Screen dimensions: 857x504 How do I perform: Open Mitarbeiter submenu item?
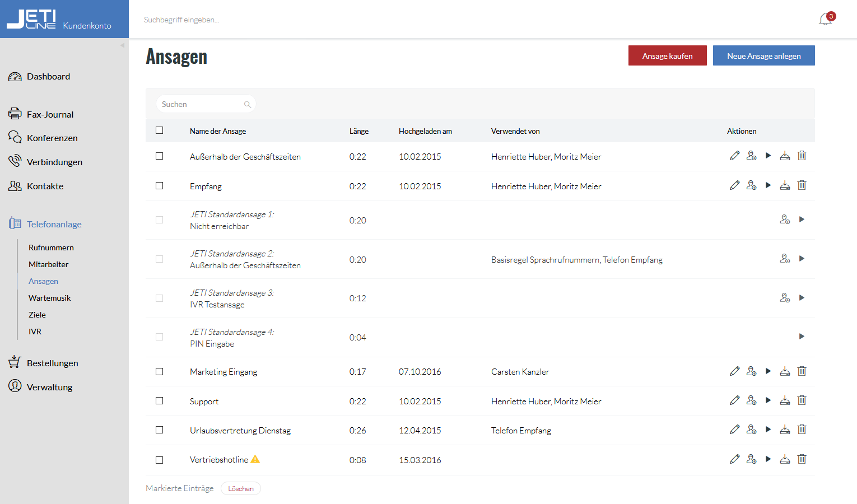(x=49, y=264)
